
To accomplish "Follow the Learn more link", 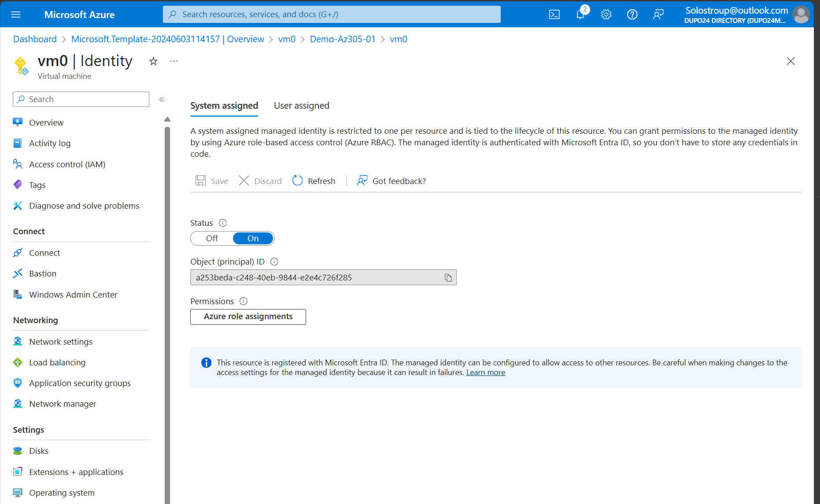I will tap(486, 372).
